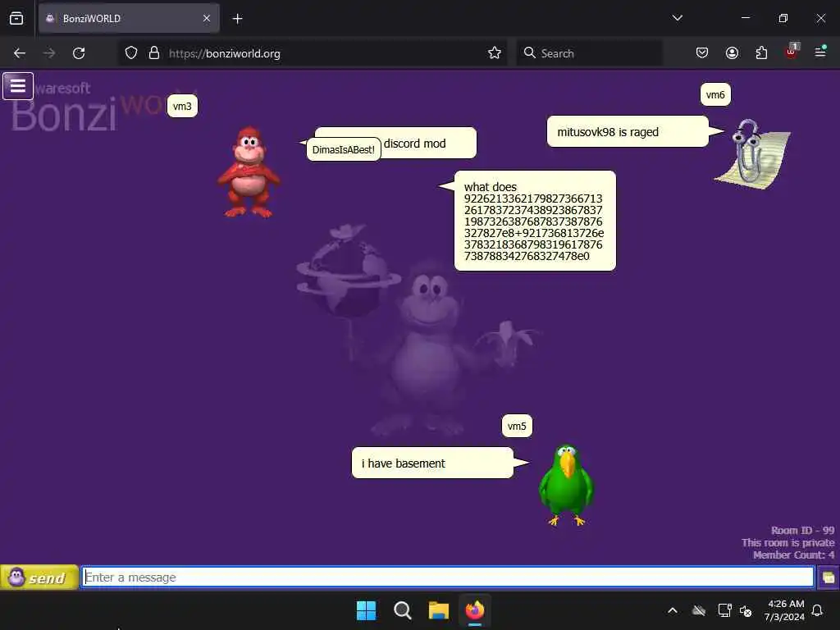Click the browser forward arrow
The image size is (840, 630).
pyautogui.click(x=49, y=53)
